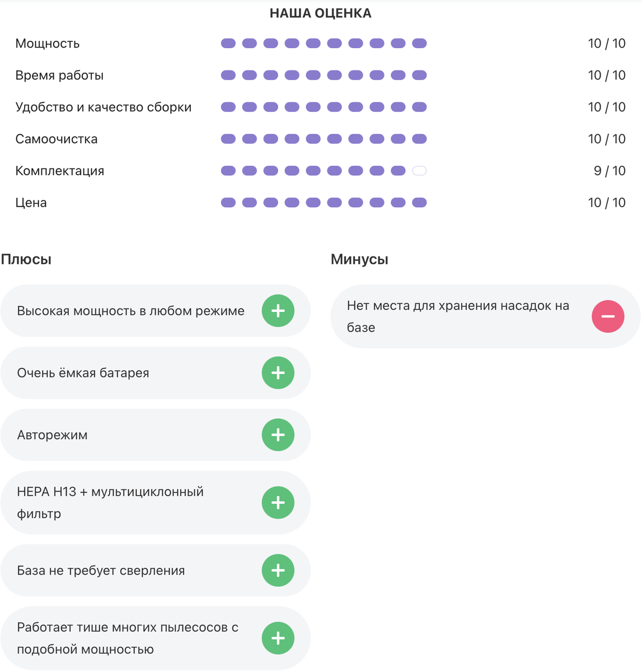Viewport: 642px width, 672px height.
Task: Click the plus icon beside 'HEPA H13 + мультициклонный фильтр'
Action: click(x=278, y=503)
